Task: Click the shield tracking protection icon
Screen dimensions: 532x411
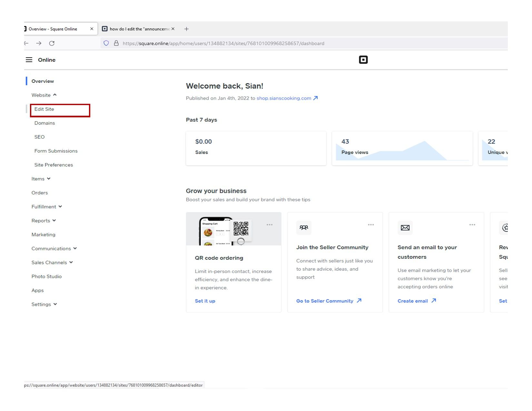Action: point(106,43)
